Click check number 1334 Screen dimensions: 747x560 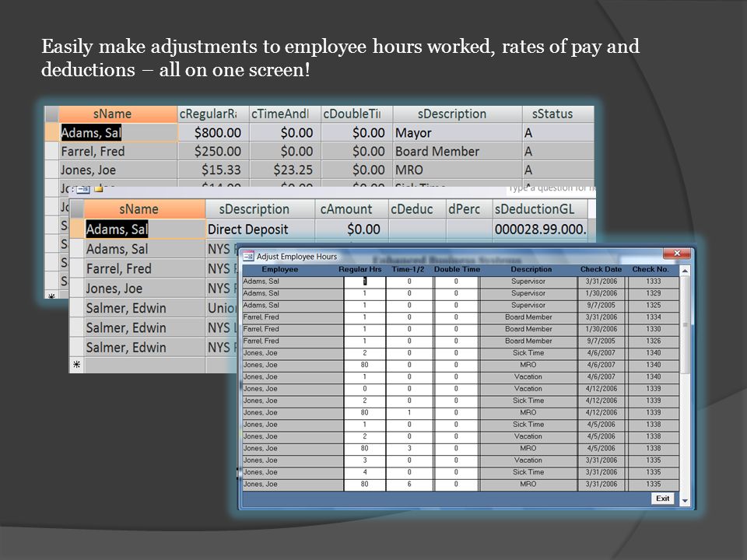tap(653, 317)
